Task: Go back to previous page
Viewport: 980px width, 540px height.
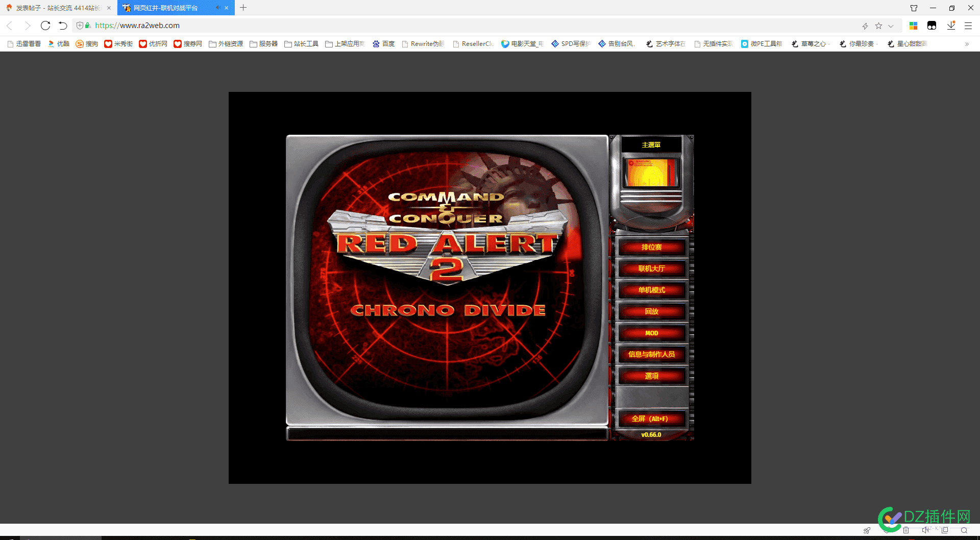Action: click(x=10, y=26)
